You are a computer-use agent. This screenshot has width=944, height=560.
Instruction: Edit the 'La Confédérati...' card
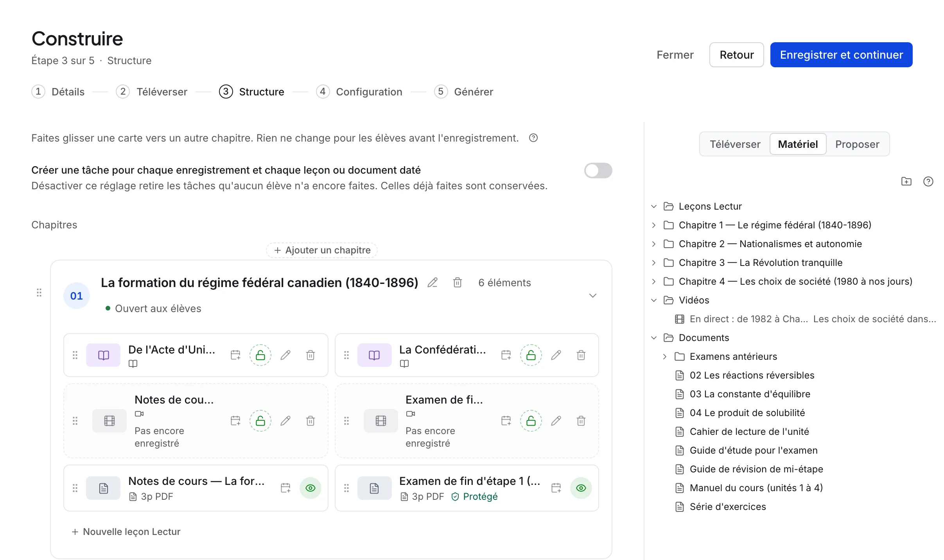(556, 355)
